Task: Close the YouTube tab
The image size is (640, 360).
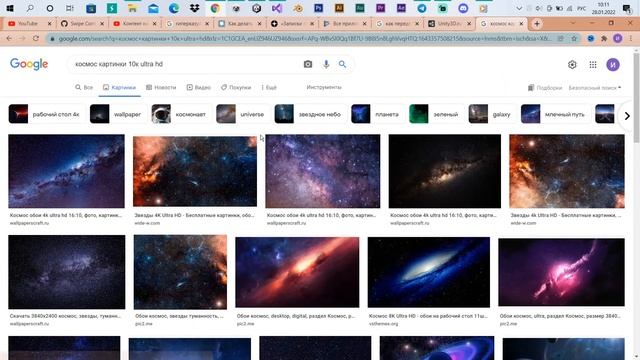Action: pyautogui.click(x=49, y=24)
